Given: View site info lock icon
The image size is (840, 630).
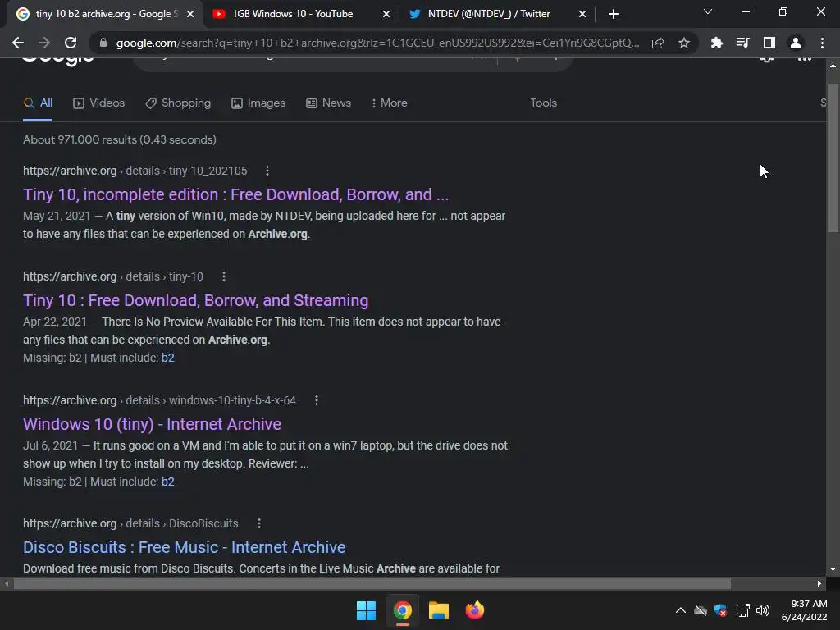Looking at the screenshot, I should pos(103,43).
